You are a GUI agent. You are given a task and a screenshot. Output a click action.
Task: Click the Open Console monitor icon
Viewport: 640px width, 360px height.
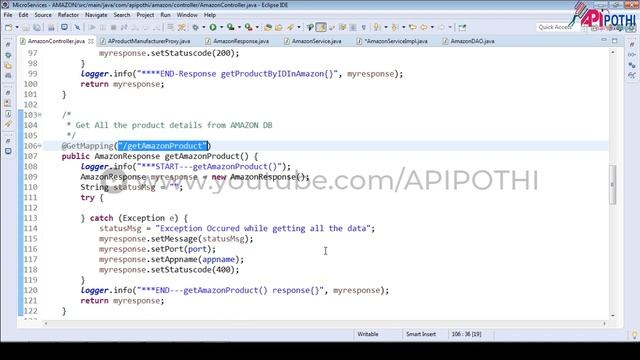(64, 27)
